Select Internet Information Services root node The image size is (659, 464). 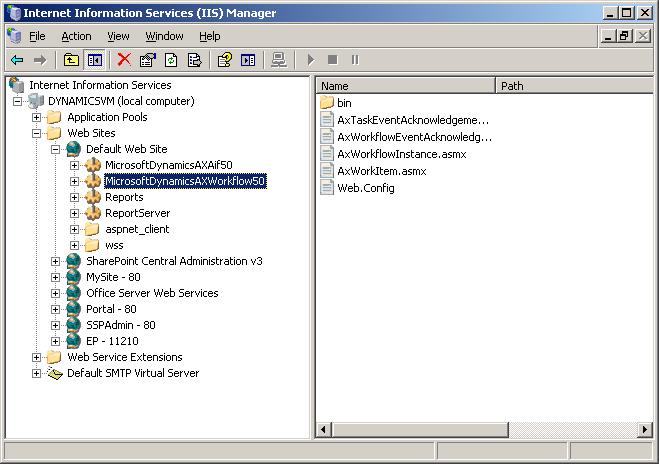pyautogui.click(x=100, y=85)
